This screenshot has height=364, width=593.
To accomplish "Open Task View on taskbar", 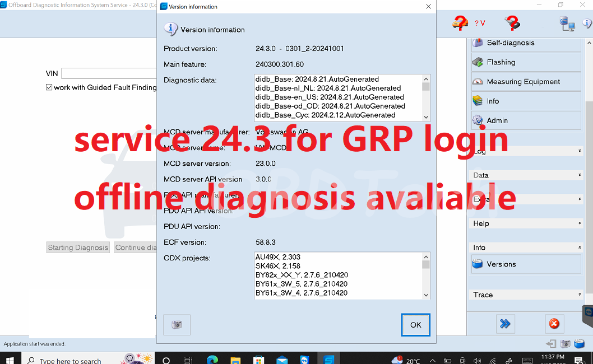I will click(x=188, y=360).
